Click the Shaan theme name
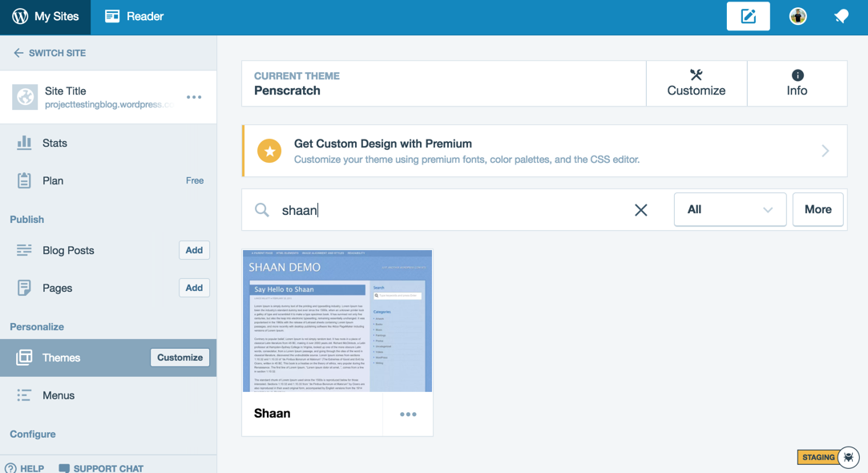This screenshot has height=473, width=868. [x=272, y=413]
